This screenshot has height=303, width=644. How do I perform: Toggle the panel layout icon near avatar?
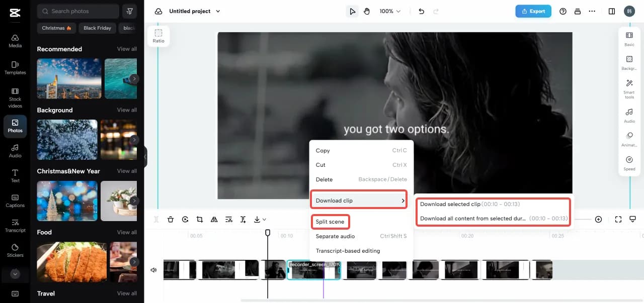612,11
